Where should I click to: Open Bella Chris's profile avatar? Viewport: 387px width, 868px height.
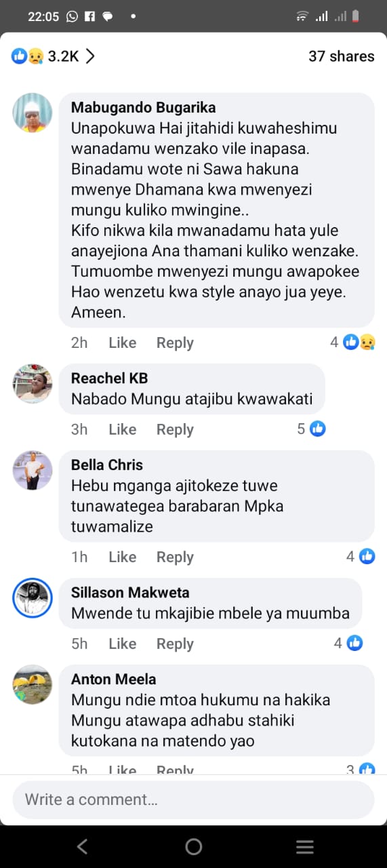(33, 471)
